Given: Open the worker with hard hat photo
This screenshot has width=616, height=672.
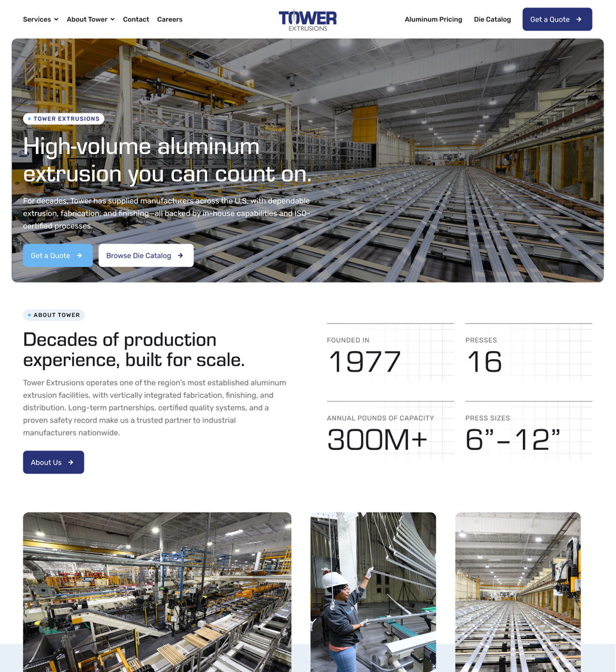Looking at the screenshot, I should coord(373,592).
